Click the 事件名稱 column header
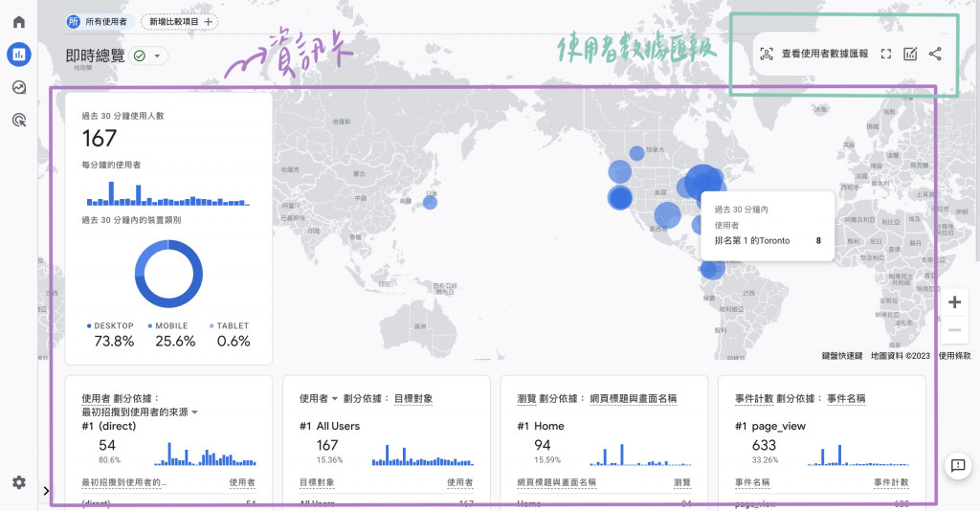 click(x=752, y=482)
